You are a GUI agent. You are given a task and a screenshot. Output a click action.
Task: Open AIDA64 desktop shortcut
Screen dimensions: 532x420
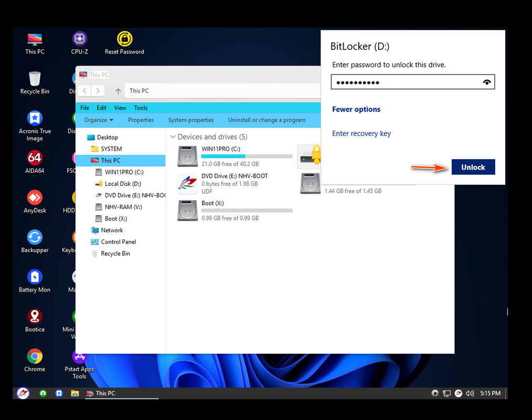[x=35, y=162]
